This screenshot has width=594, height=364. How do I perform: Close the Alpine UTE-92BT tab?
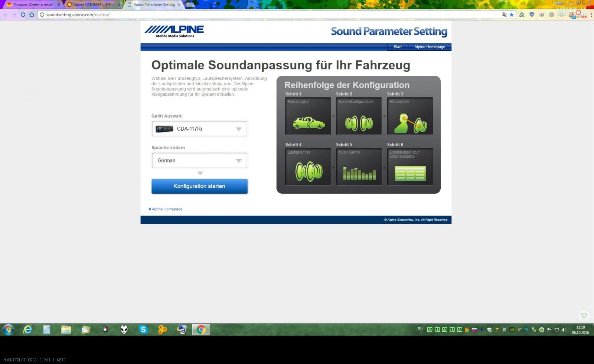coord(119,4)
